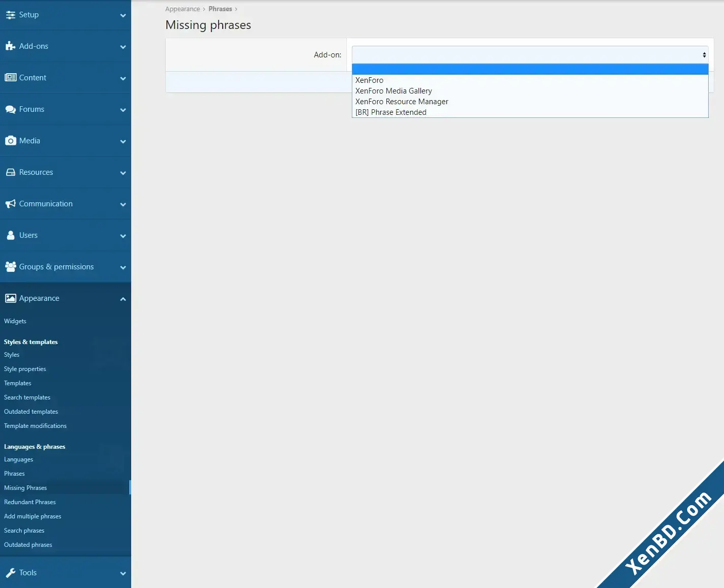Expand the Forums section chevron
724x588 pixels.
pyautogui.click(x=123, y=110)
